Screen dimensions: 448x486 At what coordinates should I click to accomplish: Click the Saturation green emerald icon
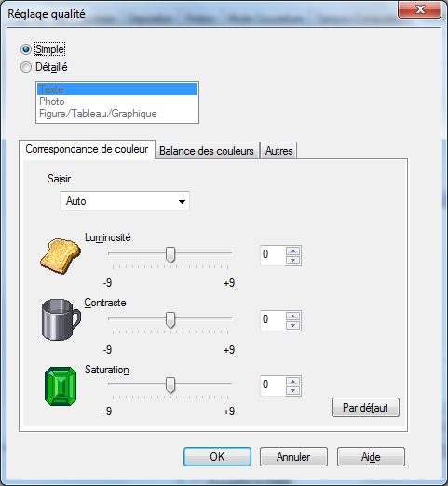pyautogui.click(x=61, y=386)
